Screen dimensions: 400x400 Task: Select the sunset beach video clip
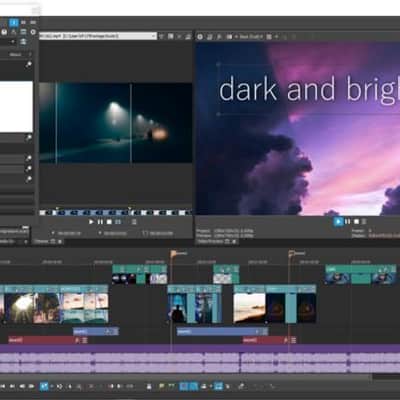(249, 308)
